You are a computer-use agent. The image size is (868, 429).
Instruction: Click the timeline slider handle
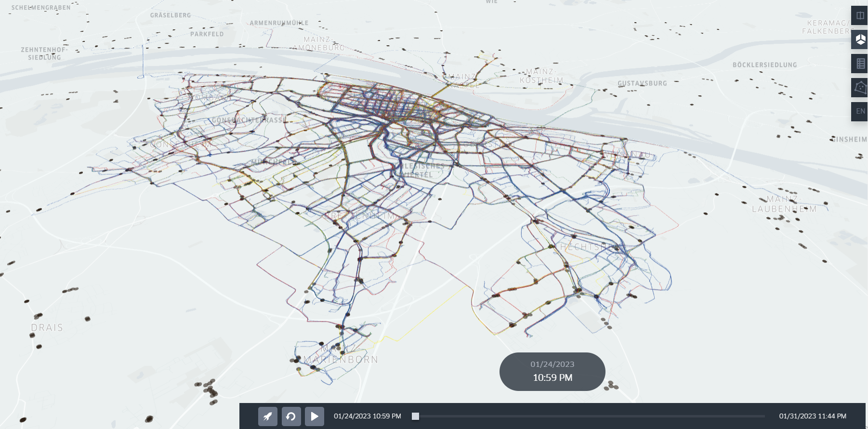(415, 416)
